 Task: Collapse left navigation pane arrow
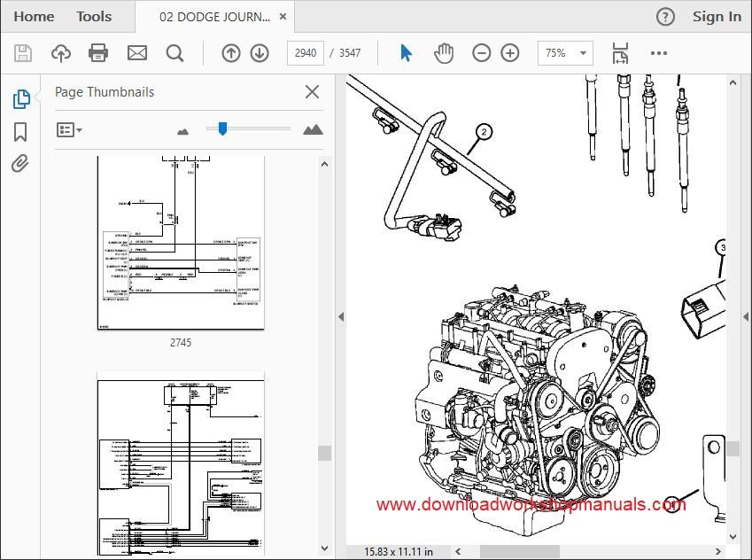pos(341,316)
